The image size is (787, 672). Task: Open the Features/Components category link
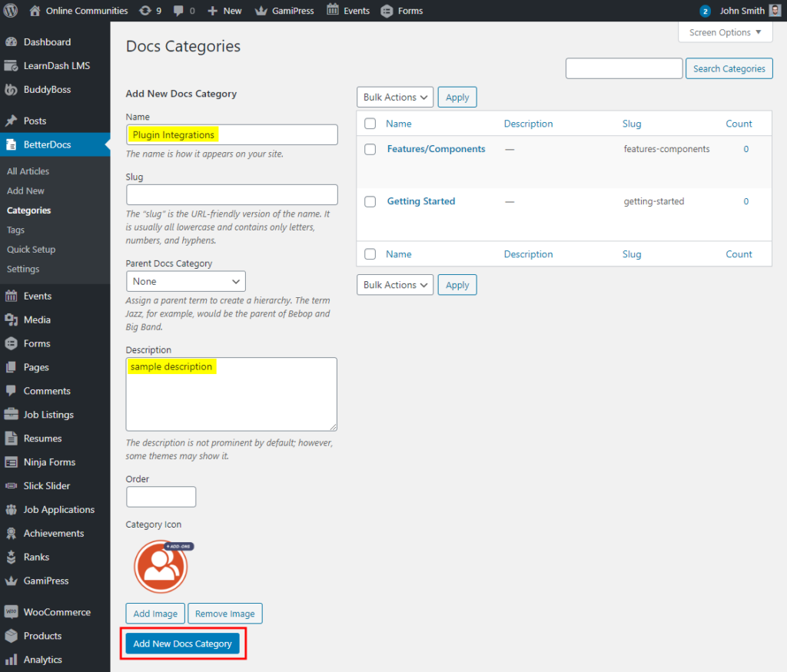436,149
